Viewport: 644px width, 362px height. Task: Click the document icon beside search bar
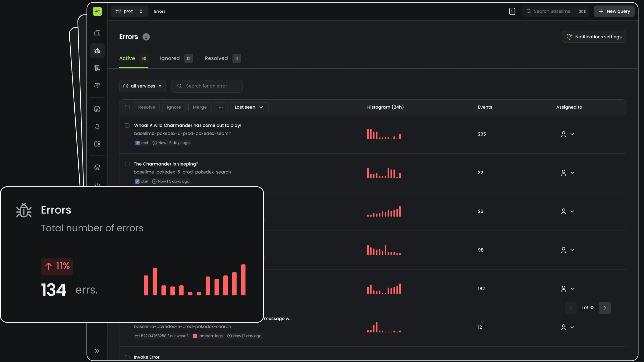512,11
